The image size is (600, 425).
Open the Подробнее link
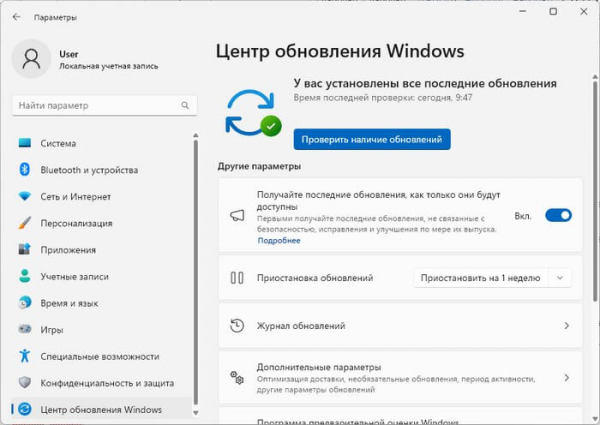(279, 240)
